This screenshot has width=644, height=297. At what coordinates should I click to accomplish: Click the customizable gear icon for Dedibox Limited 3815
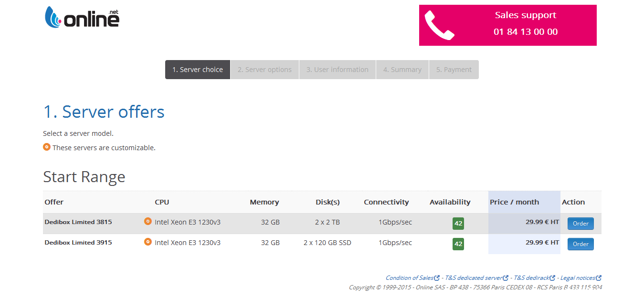pyautogui.click(x=148, y=221)
